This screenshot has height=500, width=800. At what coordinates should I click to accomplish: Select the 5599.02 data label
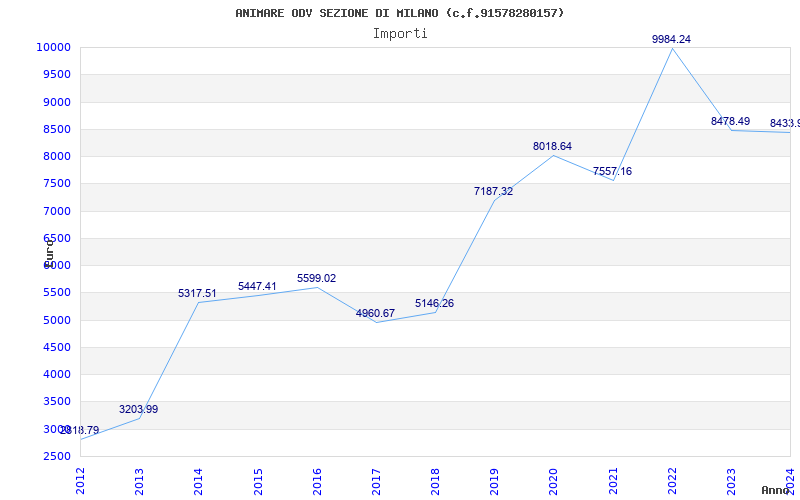(316, 279)
